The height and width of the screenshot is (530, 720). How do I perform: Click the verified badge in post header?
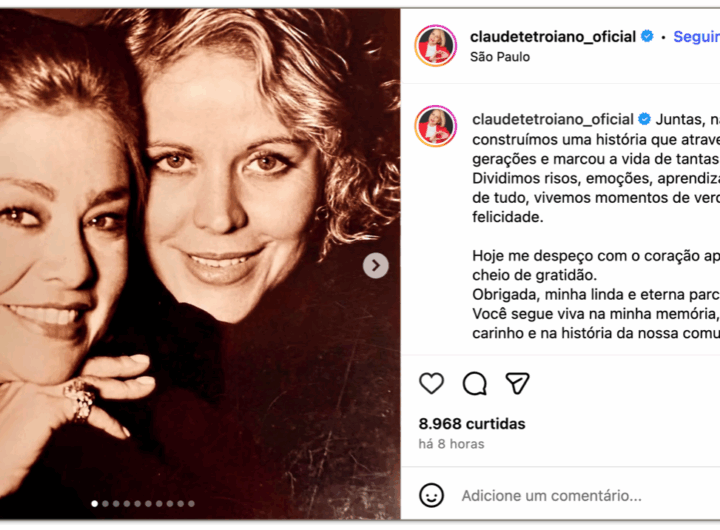tap(647, 36)
